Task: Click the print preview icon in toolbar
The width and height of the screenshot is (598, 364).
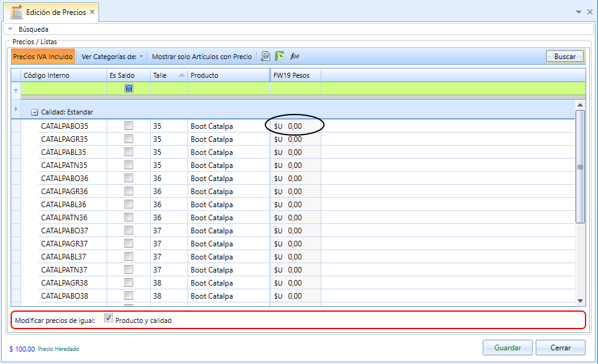Action: (265, 57)
